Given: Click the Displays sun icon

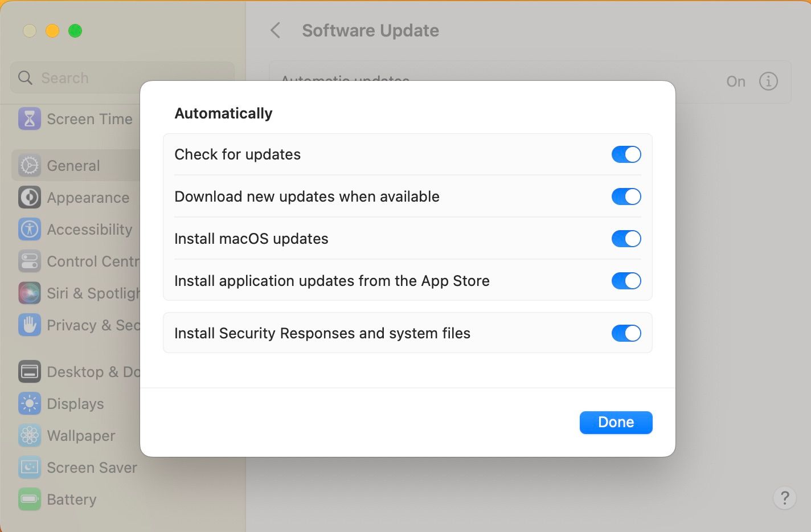Looking at the screenshot, I should 30,404.
